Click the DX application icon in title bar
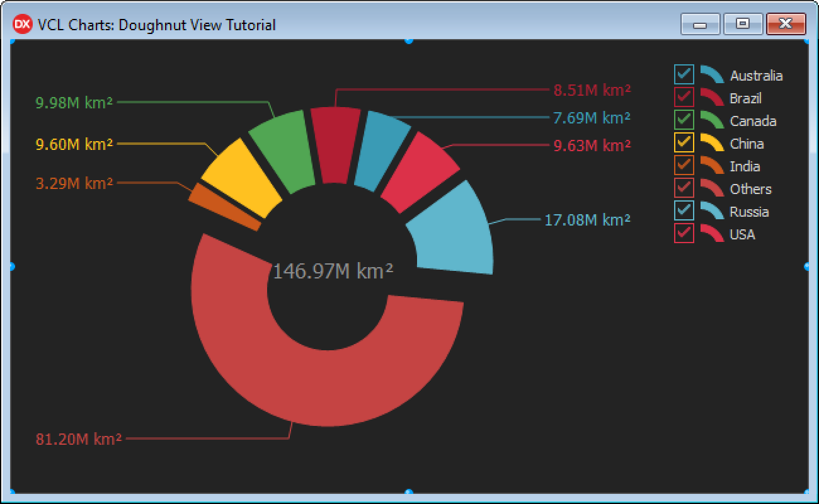 [x=23, y=25]
